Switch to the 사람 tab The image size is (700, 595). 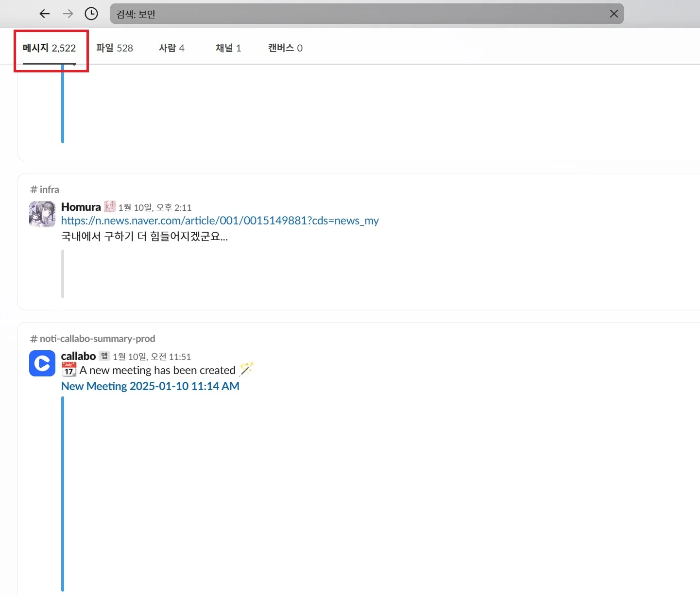coord(171,48)
